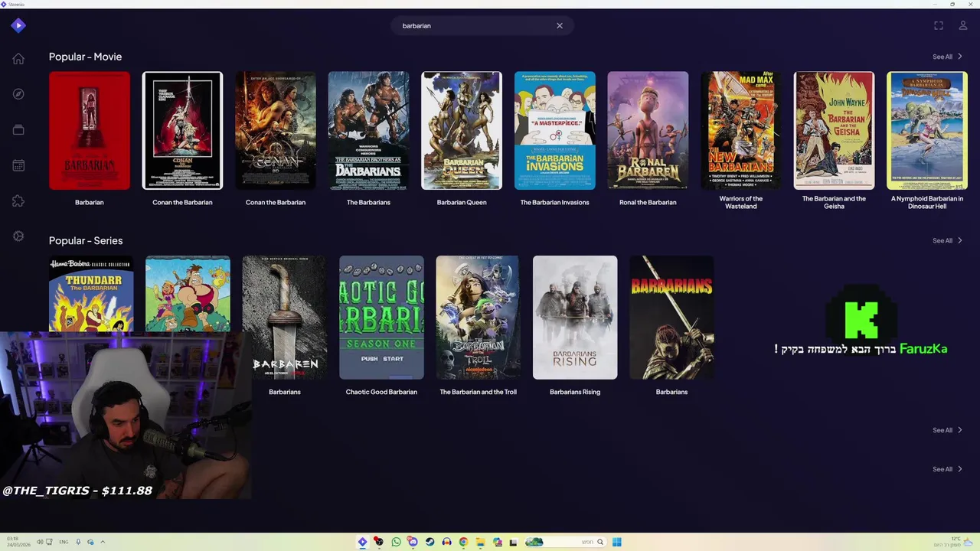Screen dimensions: 980x551
Task: Open Discord from the taskbar
Action: (413, 542)
